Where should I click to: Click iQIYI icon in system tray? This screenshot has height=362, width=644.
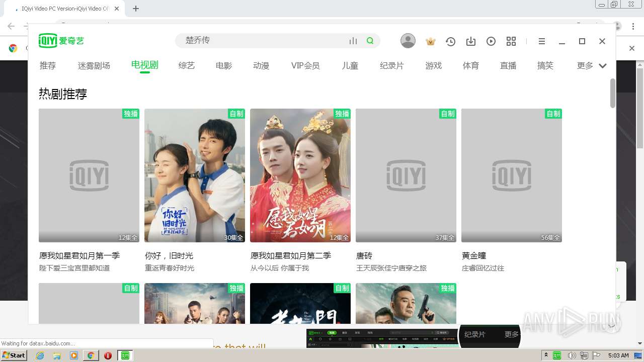tap(557, 355)
